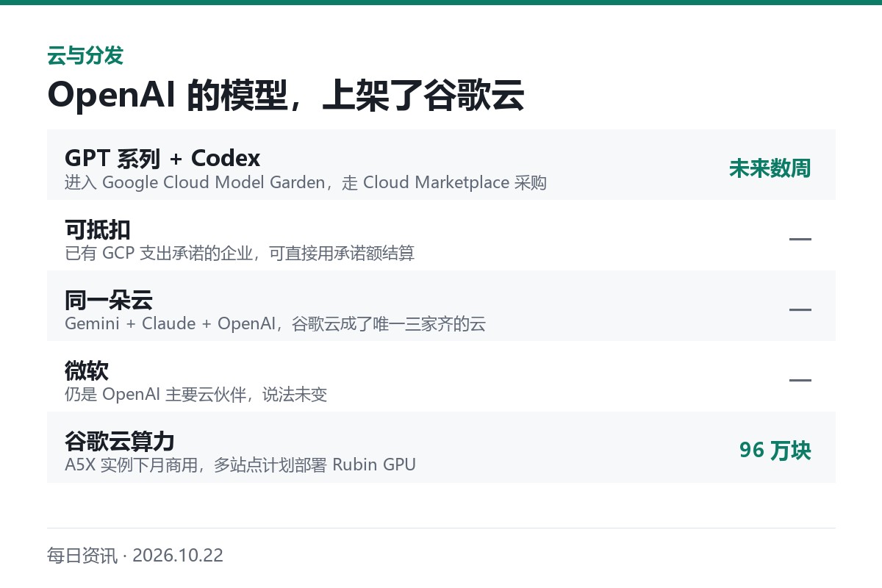Click the description 仍是 OpenAI 主要云伙伴
This screenshot has height=588, width=882.
click(196, 394)
